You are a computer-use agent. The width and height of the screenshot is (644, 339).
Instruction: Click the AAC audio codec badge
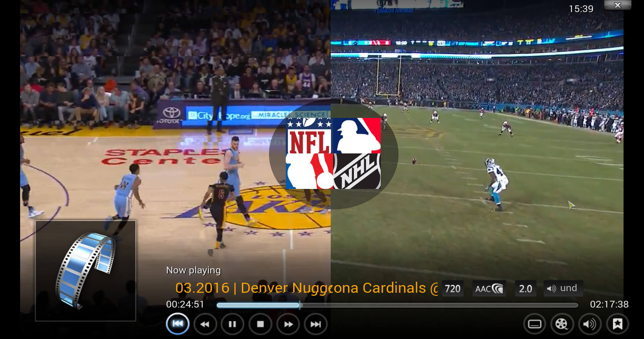[x=489, y=288]
